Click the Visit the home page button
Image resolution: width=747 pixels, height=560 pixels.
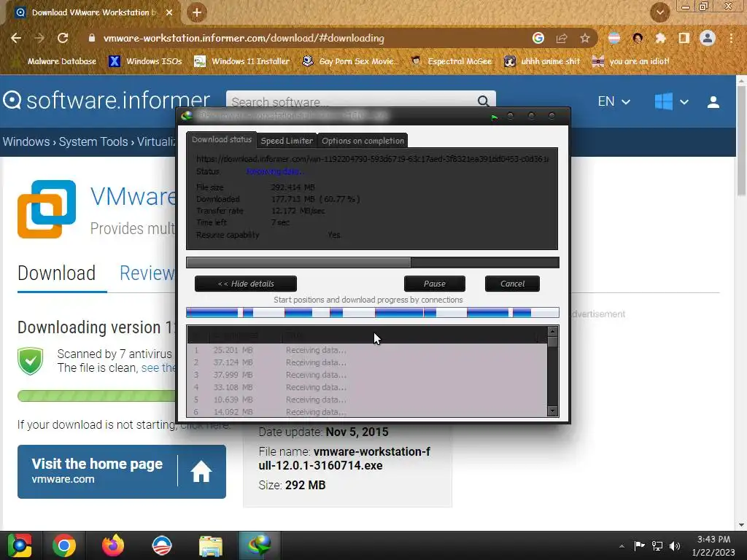122,472
